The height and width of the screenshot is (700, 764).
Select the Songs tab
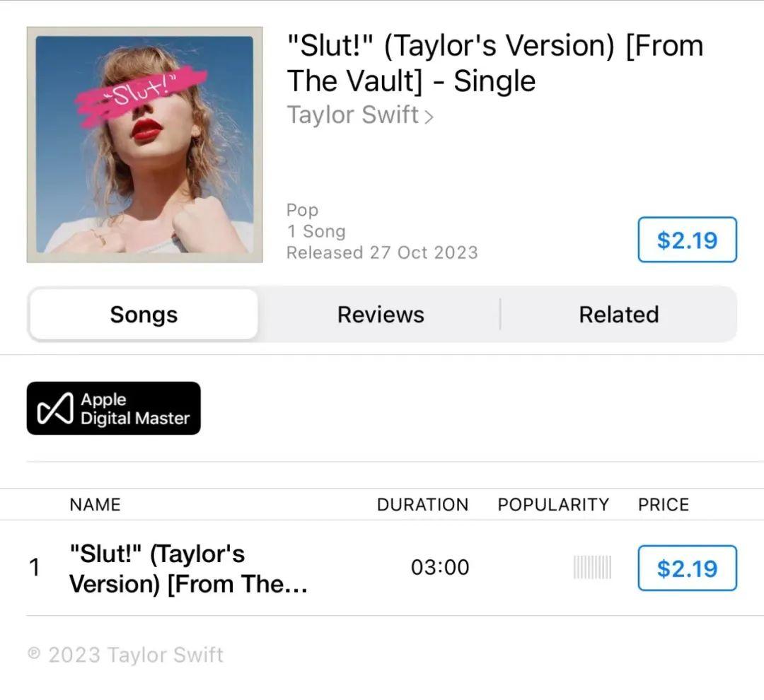(x=144, y=314)
